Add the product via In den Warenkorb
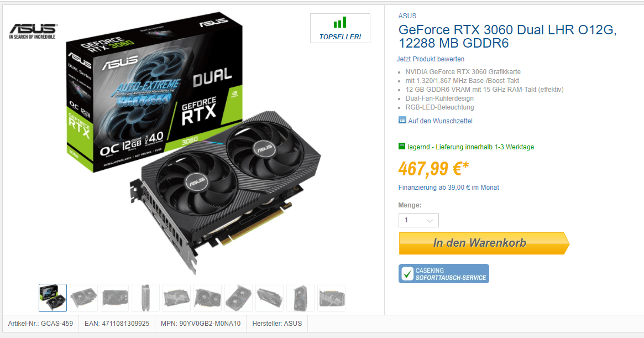644x338 pixels. coord(484,243)
